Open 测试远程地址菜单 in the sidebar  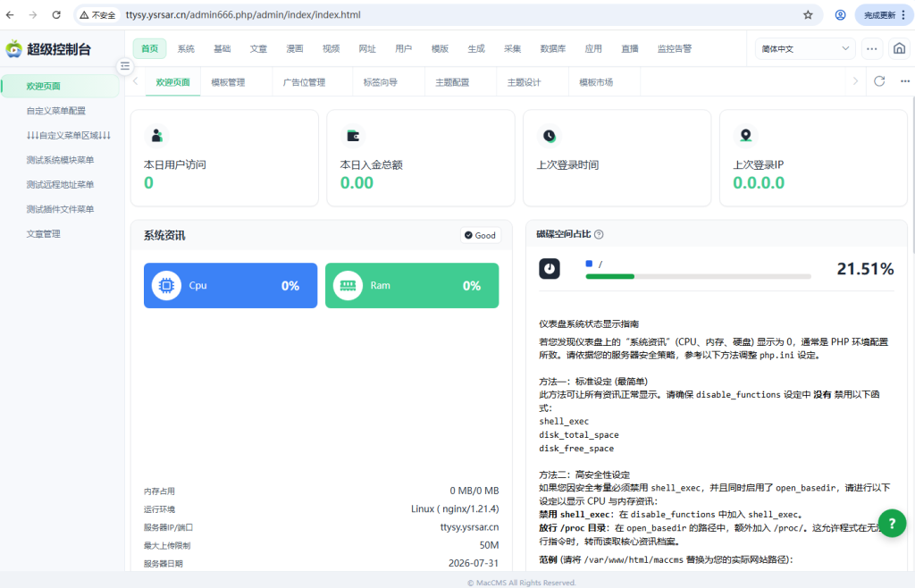[x=60, y=184]
